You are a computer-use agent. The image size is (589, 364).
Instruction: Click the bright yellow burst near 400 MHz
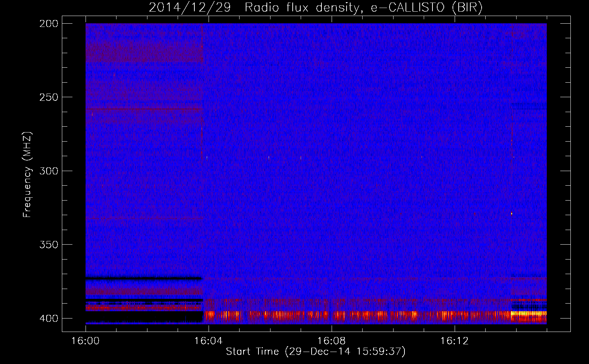[529, 313]
